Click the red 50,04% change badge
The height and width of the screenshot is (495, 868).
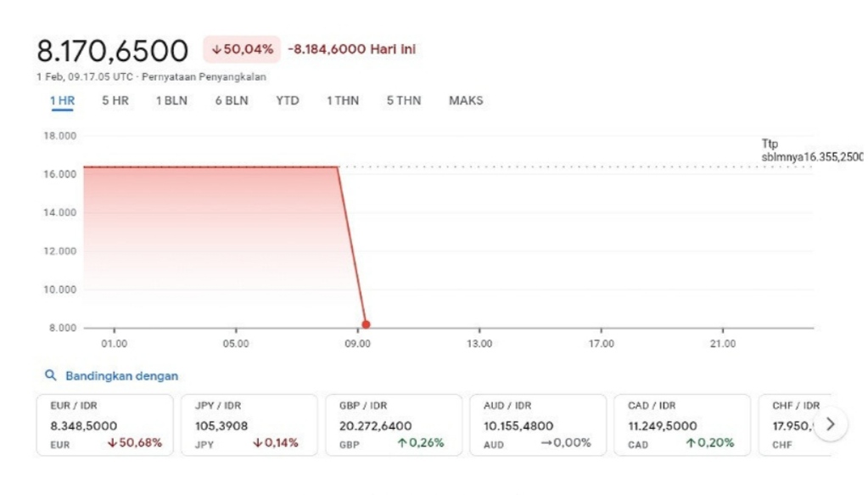pyautogui.click(x=241, y=50)
